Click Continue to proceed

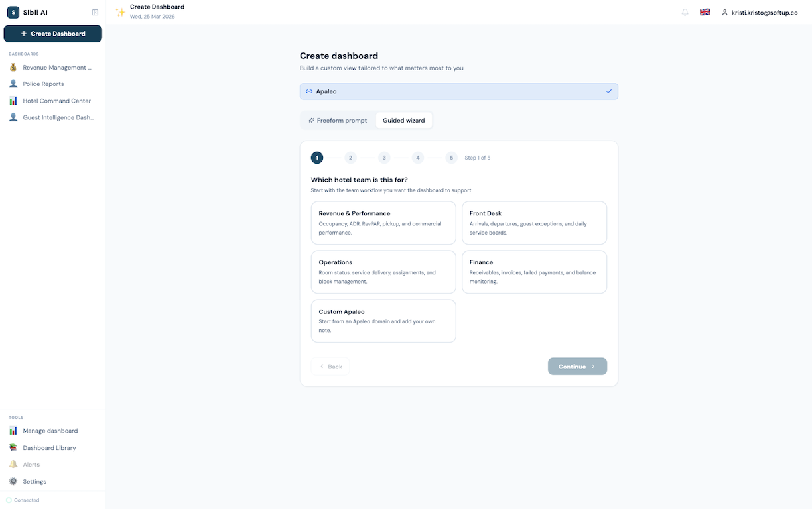[x=577, y=367]
